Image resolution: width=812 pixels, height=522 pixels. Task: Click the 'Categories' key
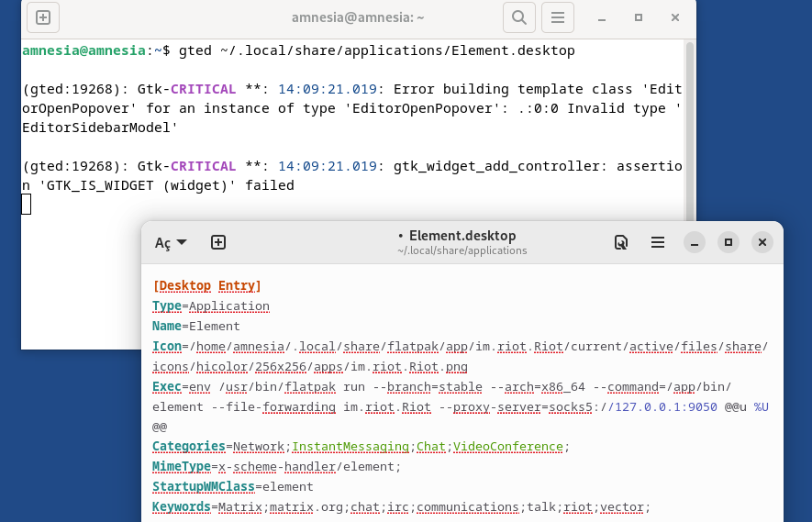[x=188, y=447]
